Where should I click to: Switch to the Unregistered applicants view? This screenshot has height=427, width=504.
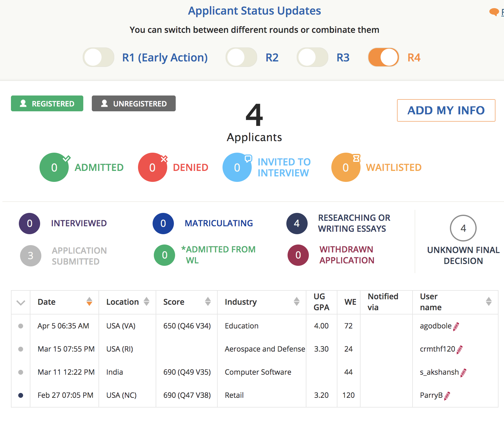coord(134,103)
